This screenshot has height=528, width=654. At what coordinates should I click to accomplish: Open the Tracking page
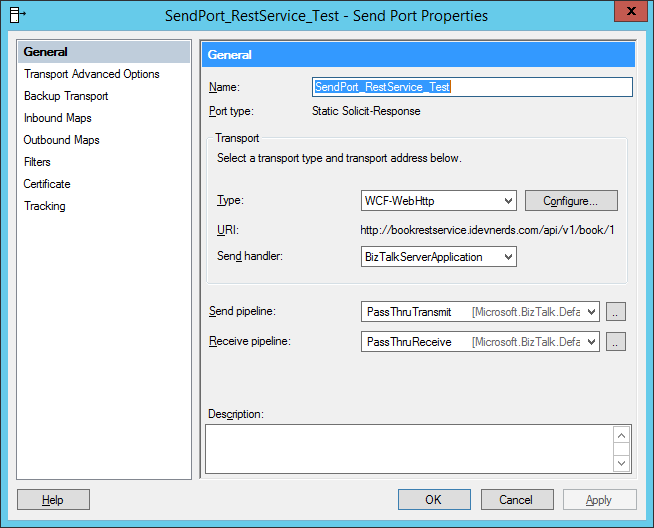click(x=45, y=206)
